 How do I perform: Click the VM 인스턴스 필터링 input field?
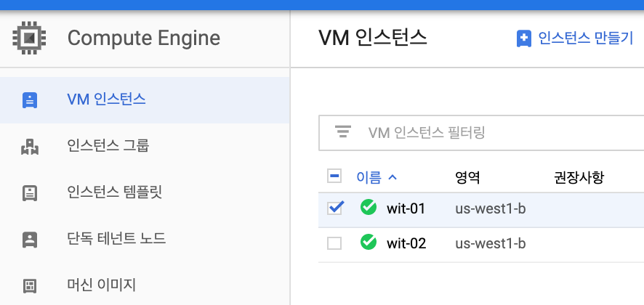[481, 133]
